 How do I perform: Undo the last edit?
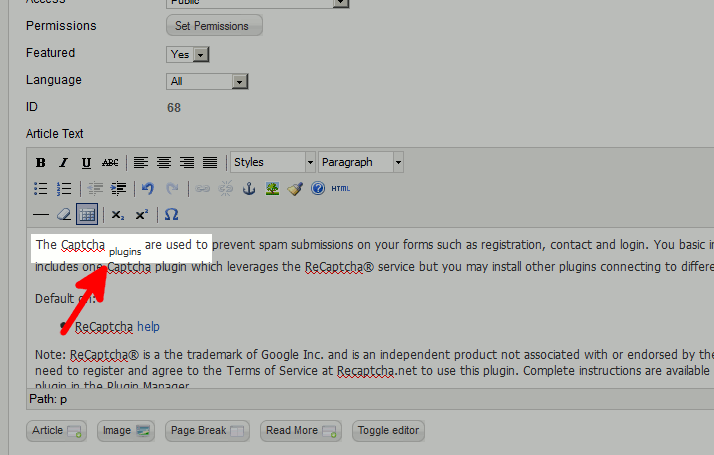(x=148, y=189)
